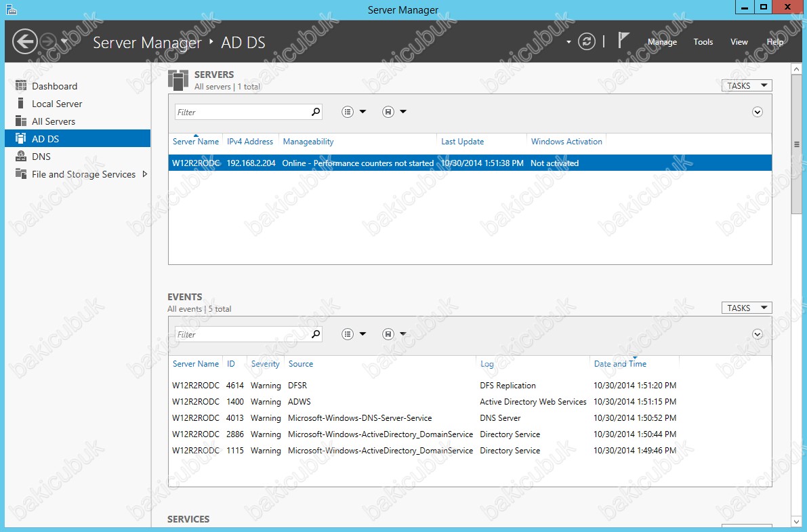The height and width of the screenshot is (532, 807).
Task: Open the navigation history dropdown arrow
Action: tap(64, 41)
